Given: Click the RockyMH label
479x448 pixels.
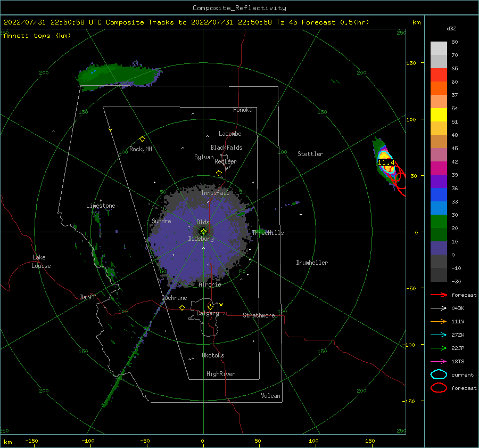Looking at the screenshot, I should pos(141,149).
